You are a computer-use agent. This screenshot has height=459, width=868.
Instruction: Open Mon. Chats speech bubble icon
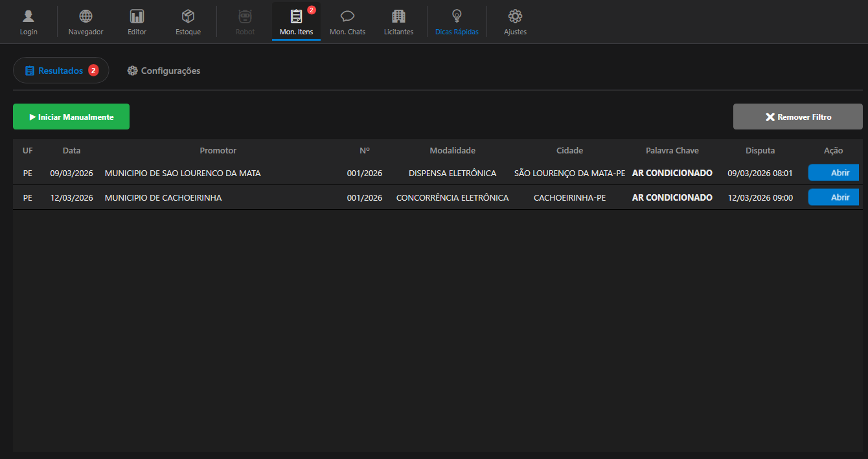347,17
